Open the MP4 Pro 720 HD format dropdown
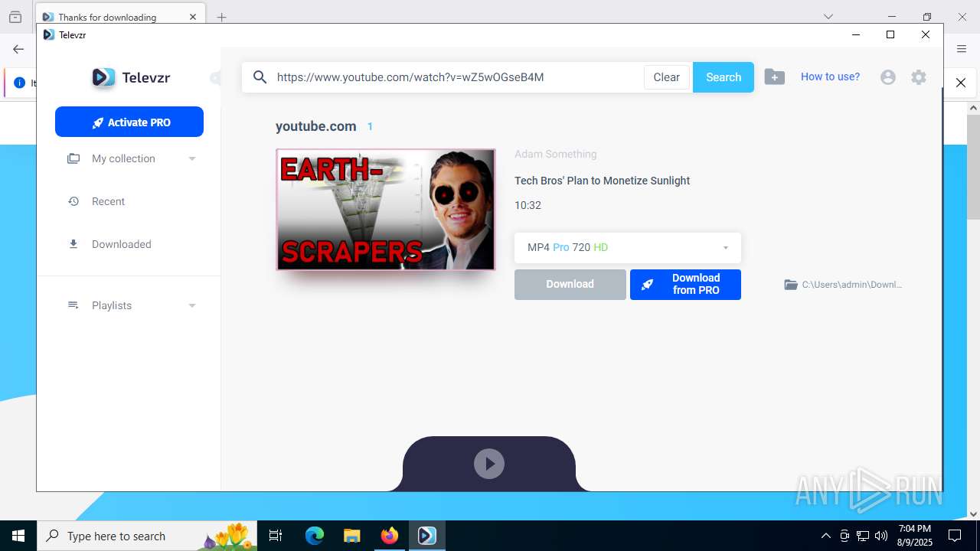Screen dimensions: 980x551 pos(628,247)
